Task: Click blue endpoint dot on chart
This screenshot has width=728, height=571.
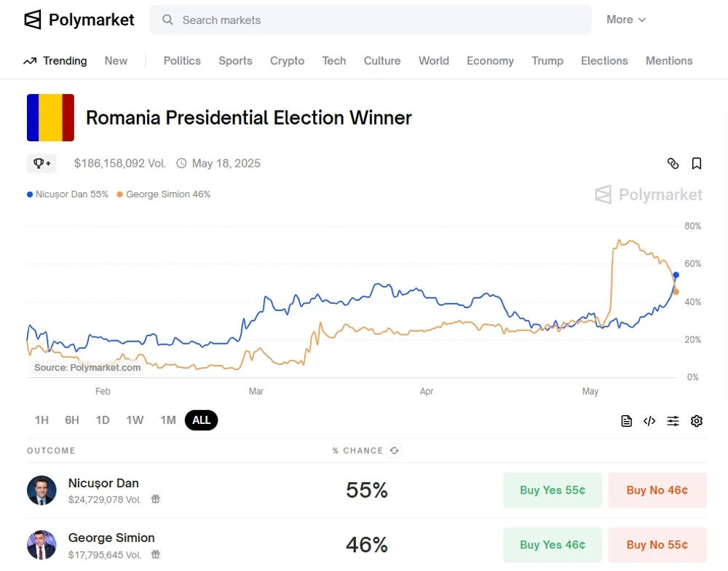Action: pos(676,275)
